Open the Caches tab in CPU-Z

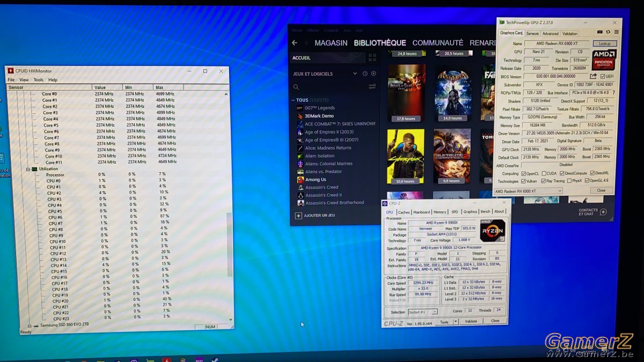coord(404,212)
